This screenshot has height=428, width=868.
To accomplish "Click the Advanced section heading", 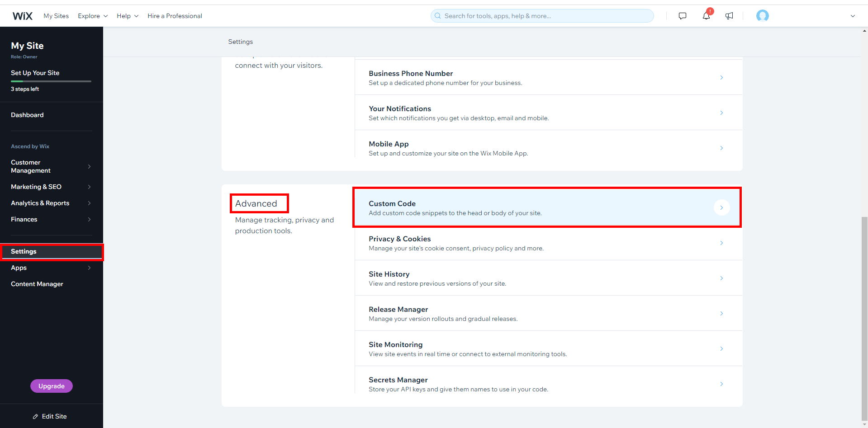I will click(256, 203).
